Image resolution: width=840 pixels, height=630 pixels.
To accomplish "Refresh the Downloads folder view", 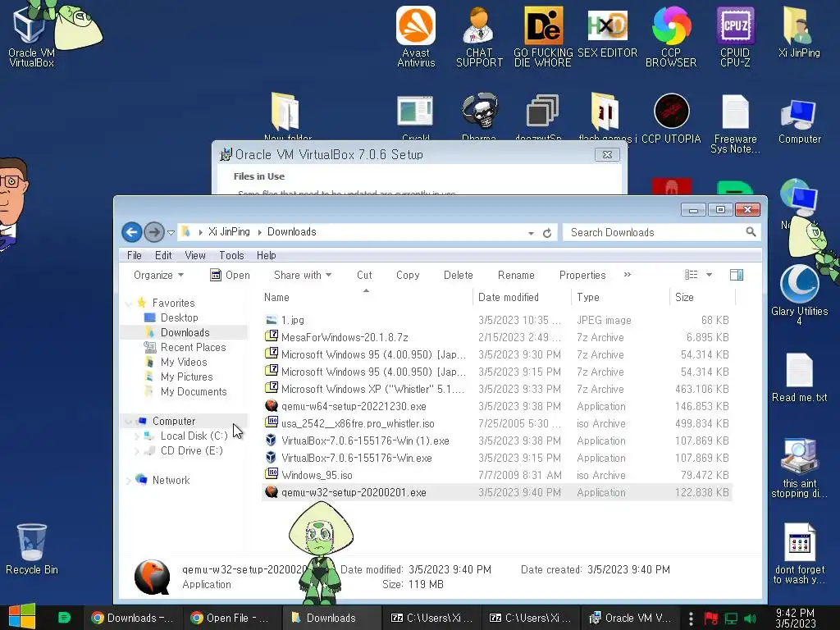I will [x=547, y=233].
